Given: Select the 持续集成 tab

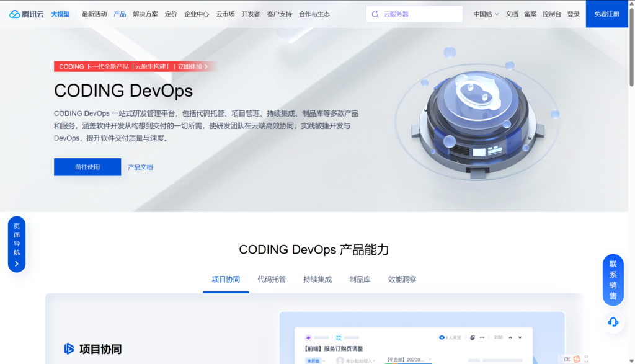Looking at the screenshot, I should pyautogui.click(x=317, y=280).
